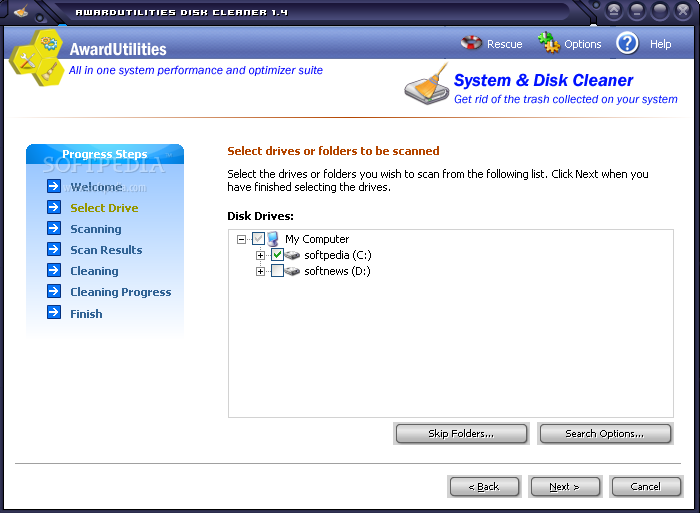Image resolution: width=700 pixels, height=513 pixels.
Task: Click the arrow icon beside Scanning
Action: (x=54, y=228)
